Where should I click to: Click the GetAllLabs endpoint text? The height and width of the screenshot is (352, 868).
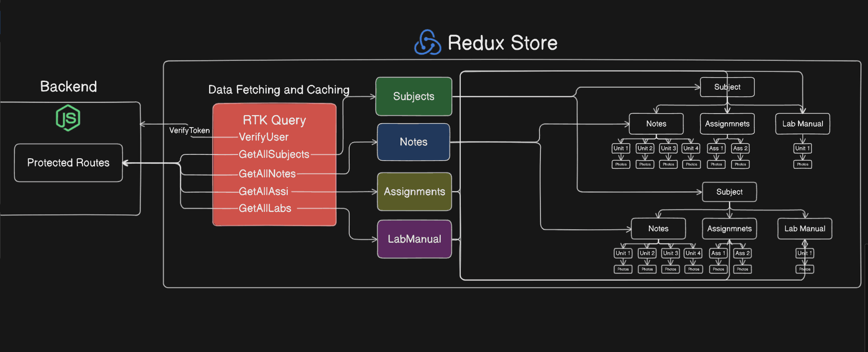click(x=265, y=208)
